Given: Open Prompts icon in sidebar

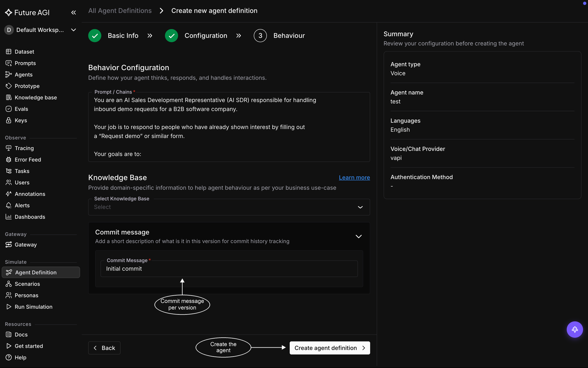Looking at the screenshot, I should [x=9, y=63].
